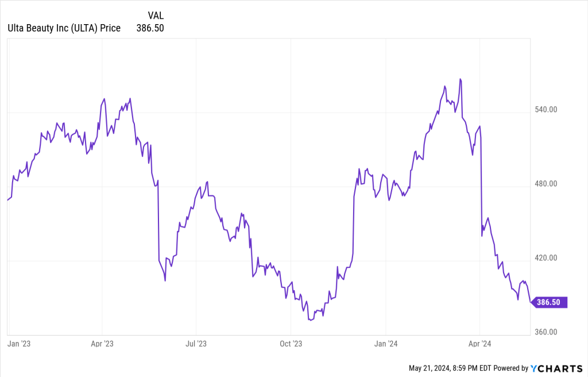This screenshot has width=588, height=377.
Task: Click the 420.00 y-axis label
Action: (x=545, y=258)
